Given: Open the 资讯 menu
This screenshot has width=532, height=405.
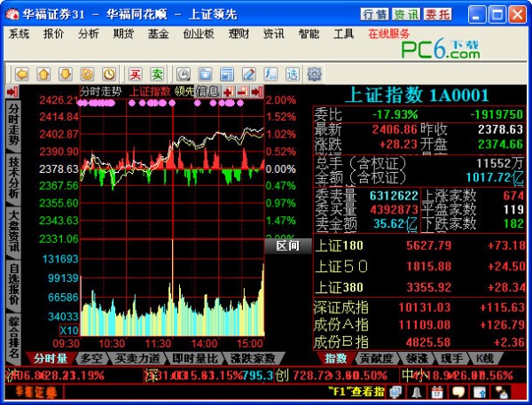Looking at the screenshot, I should coord(274,34).
